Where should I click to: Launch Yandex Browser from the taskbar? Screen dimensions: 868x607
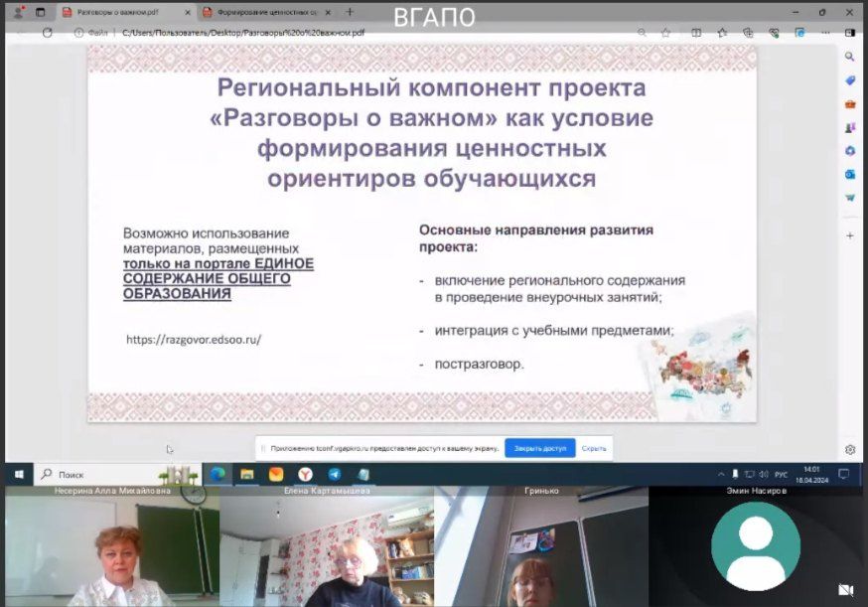coord(305,475)
